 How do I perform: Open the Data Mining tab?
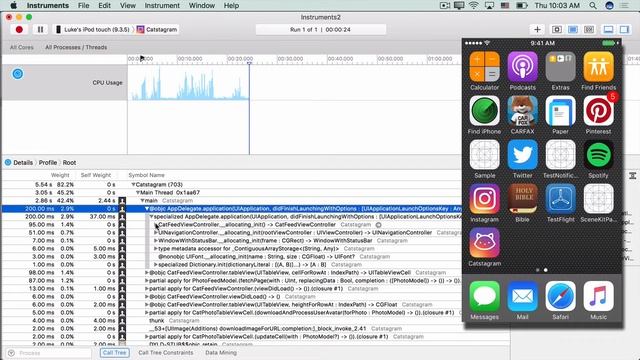point(221,353)
